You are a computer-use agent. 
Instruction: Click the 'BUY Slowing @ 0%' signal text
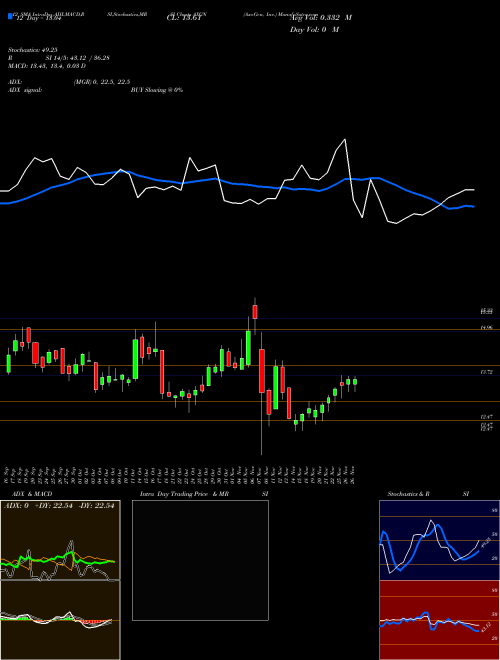[157, 90]
